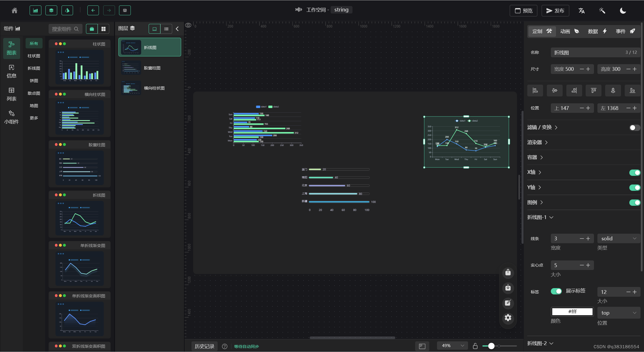Click the undo back arrow button
Screen dimensions: 644x352
pos(93,11)
